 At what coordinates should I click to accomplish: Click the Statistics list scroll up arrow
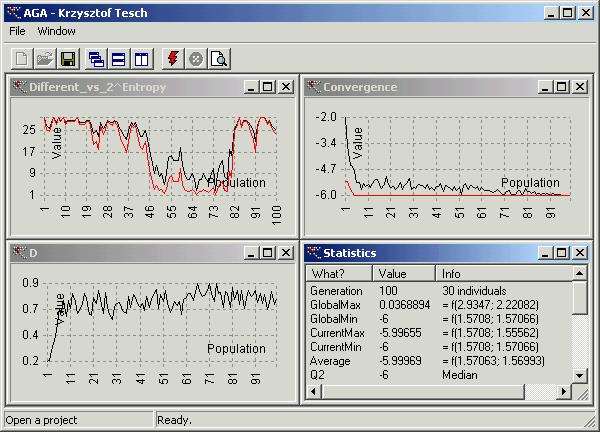[579, 273]
